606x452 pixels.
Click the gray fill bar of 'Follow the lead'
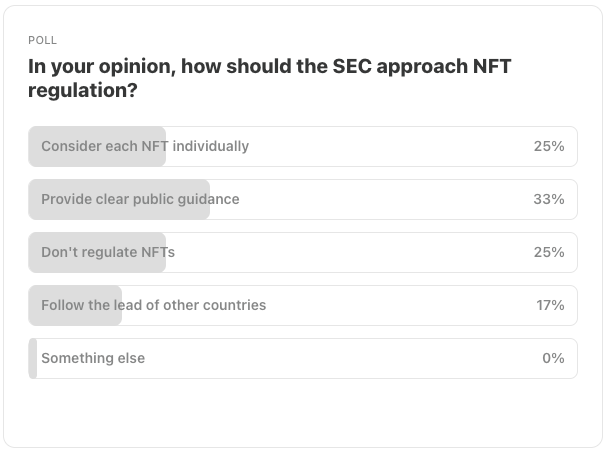click(x=75, y=305)
